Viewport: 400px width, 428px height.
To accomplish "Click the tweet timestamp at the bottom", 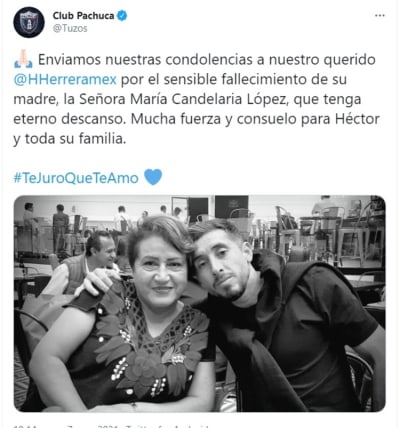I will coord(112,426).
